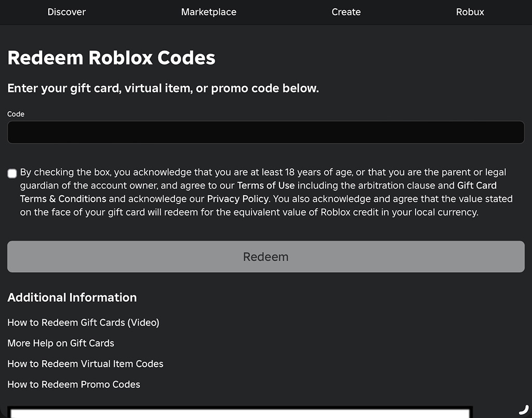This screenshot has height=418, width=532.
Task: Open How to Redeem Gift Cards (Video)
Action: (x=84, y=322)
